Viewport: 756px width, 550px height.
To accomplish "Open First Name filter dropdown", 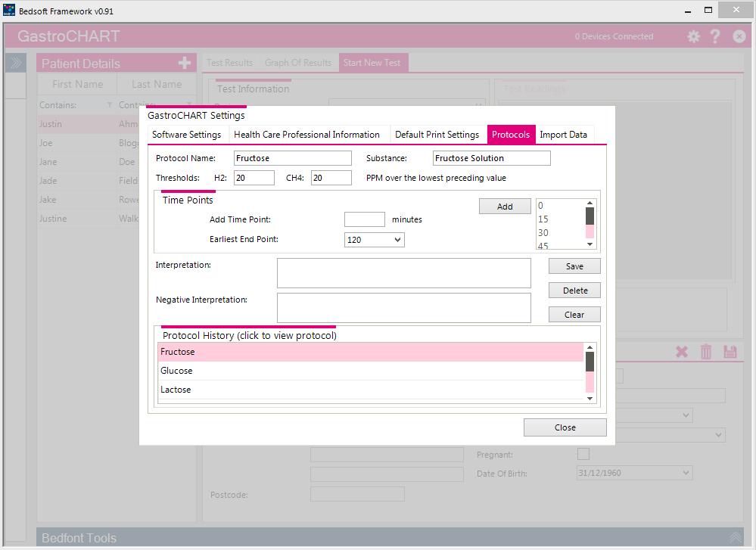I will click(x=110, y=104).
